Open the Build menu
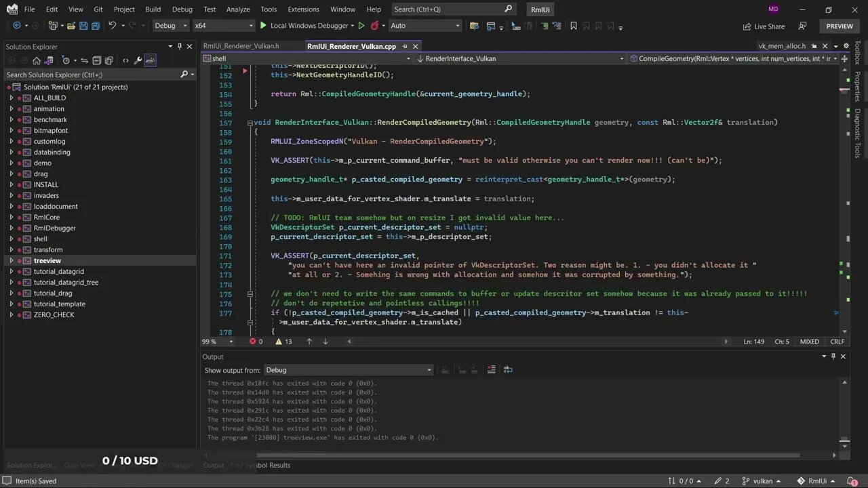868x488 pixels. (153, 9)
